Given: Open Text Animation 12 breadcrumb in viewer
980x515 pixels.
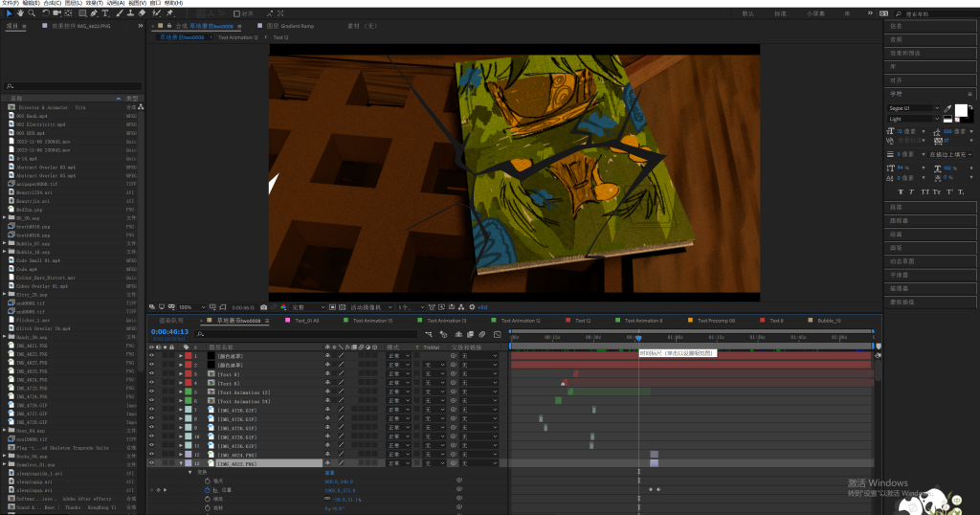Looking at the screenshot, I should point(237,37).
